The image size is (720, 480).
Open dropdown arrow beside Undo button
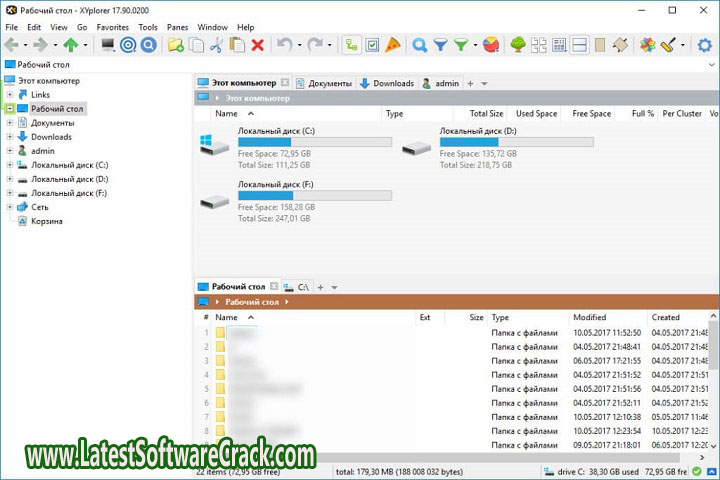(301, 45)
